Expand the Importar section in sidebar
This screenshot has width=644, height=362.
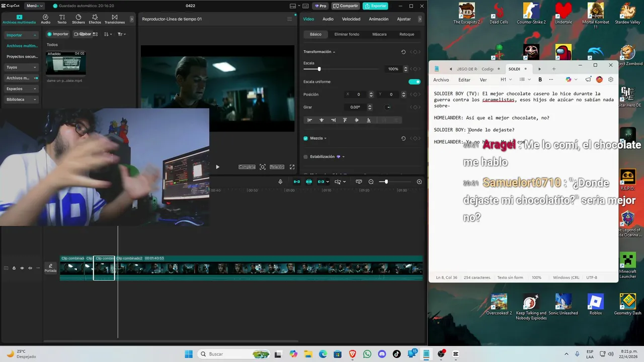point(21,35)
